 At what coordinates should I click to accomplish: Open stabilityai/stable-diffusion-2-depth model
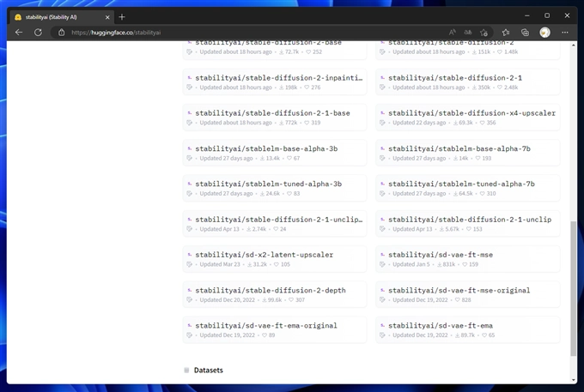point(275,294)
